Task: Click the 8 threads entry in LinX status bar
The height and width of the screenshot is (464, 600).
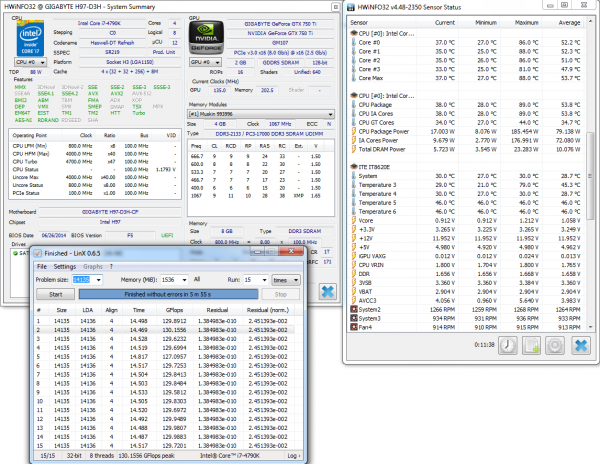Action: coord(102,456)
